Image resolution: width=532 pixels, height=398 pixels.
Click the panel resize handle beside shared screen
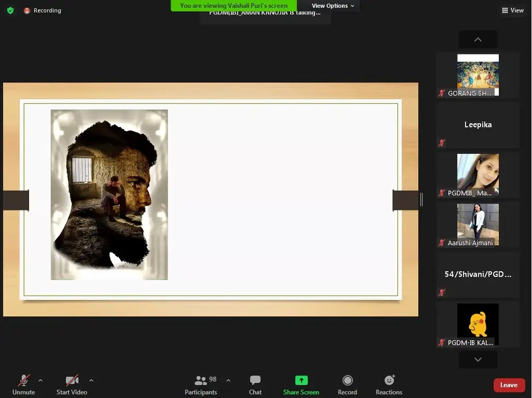pyautogui.click(x=421, y=200)
